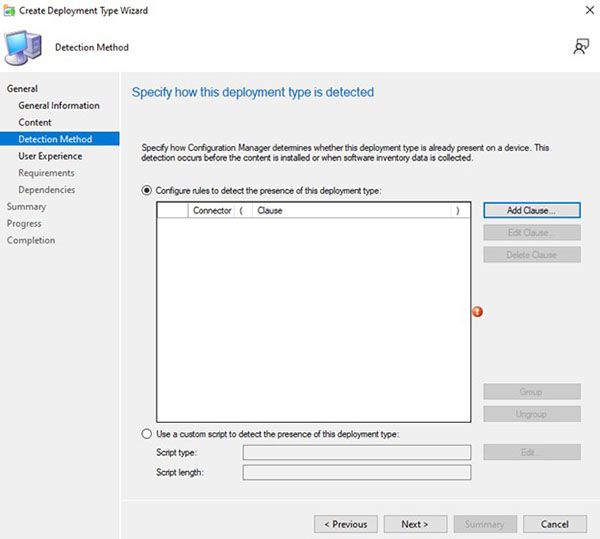Click the Next button
Image resolution: width=600 pixels, height=539 pixels.
pos(415,524)
